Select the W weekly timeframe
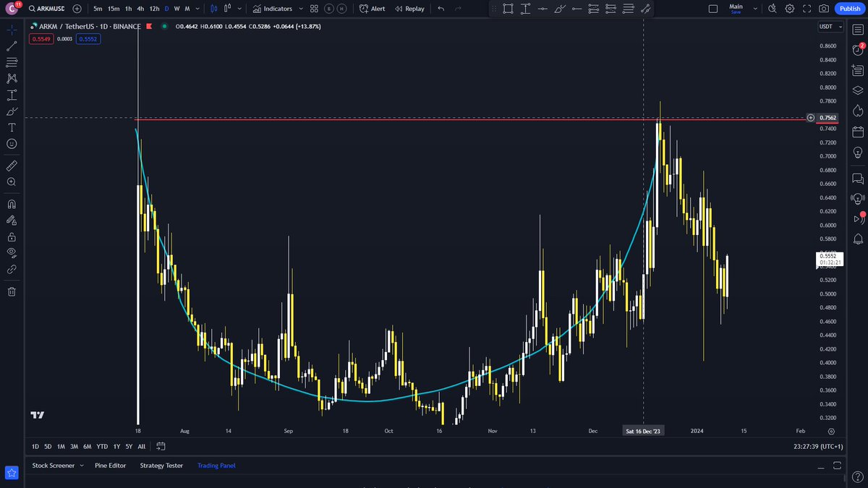This screenshot has height=488, width=868. (x=176, y=9)
